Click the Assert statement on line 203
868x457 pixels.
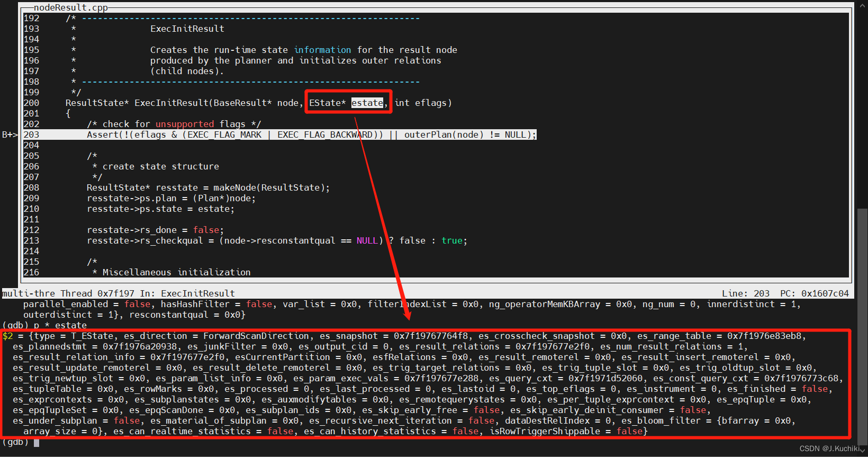[x=311, y=135]
